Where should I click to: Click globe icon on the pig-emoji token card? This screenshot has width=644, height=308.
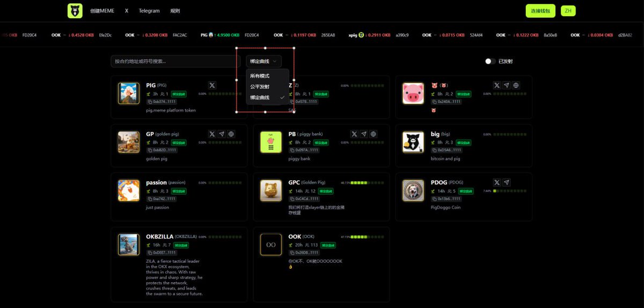pyautogui.click(x=516, y=85)
